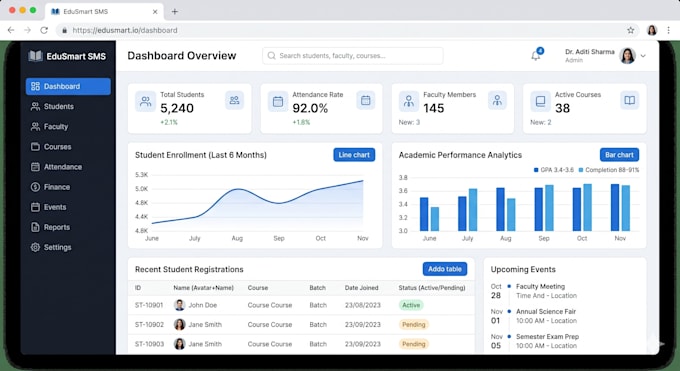Click the GPA 3.4-3.6 legend swatch
This screenshot has height=371, width=680.
pos(536,170)
